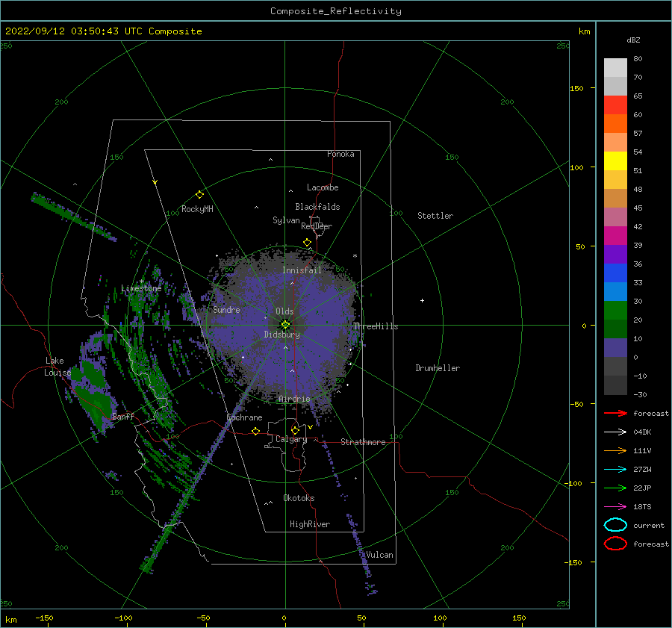
Task: Click the RockyMH label
Action: pyautogui.click(x=198, y=209)
